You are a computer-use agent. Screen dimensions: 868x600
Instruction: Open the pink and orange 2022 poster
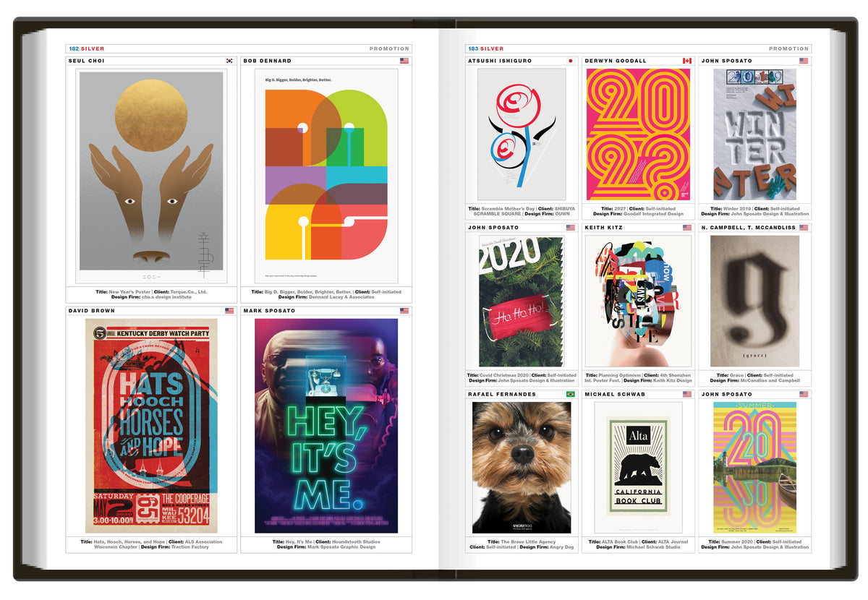point(638,134)
